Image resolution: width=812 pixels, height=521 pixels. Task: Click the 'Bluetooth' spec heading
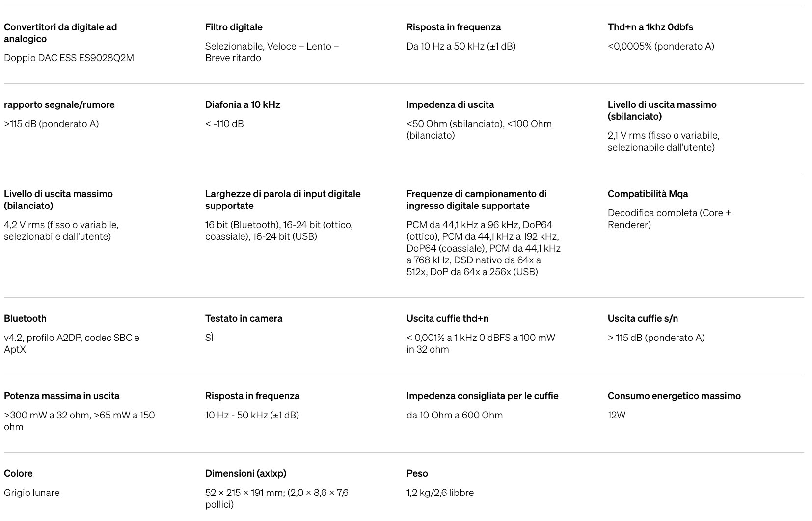(25, 318)
